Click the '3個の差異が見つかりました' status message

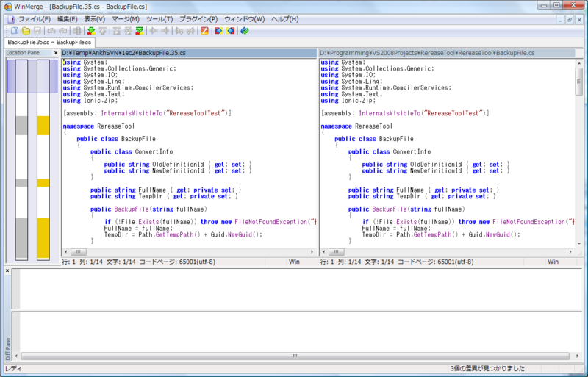pyautogui.click(x=487, y=369)
